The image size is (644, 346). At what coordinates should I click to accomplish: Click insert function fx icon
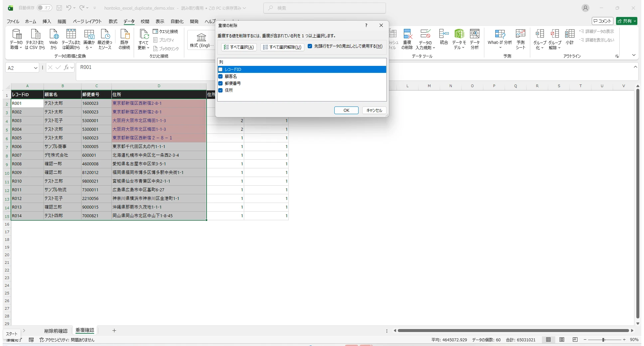point(66,68)
